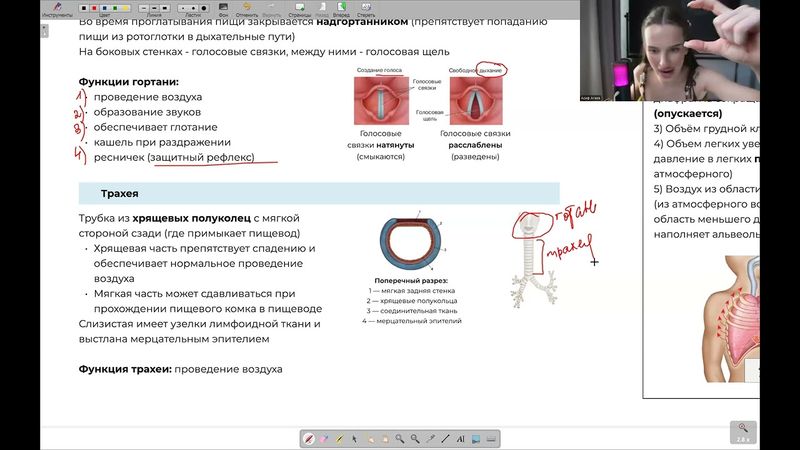
Task: Select the smallest eraser size
Action: pyautogui.click(x=183, y=8)
